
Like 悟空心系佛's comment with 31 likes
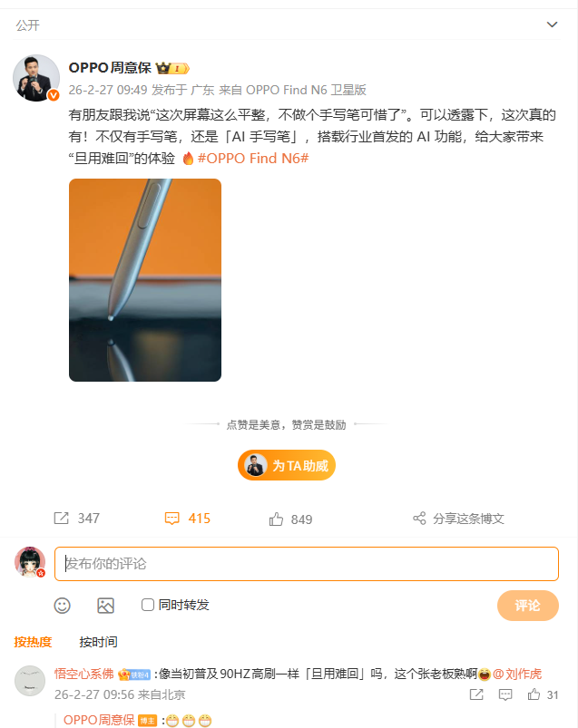tap(534, 694)
